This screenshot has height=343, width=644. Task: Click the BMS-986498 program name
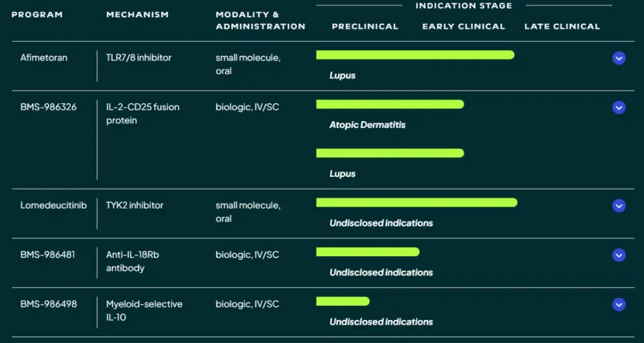tap(48, 304)
